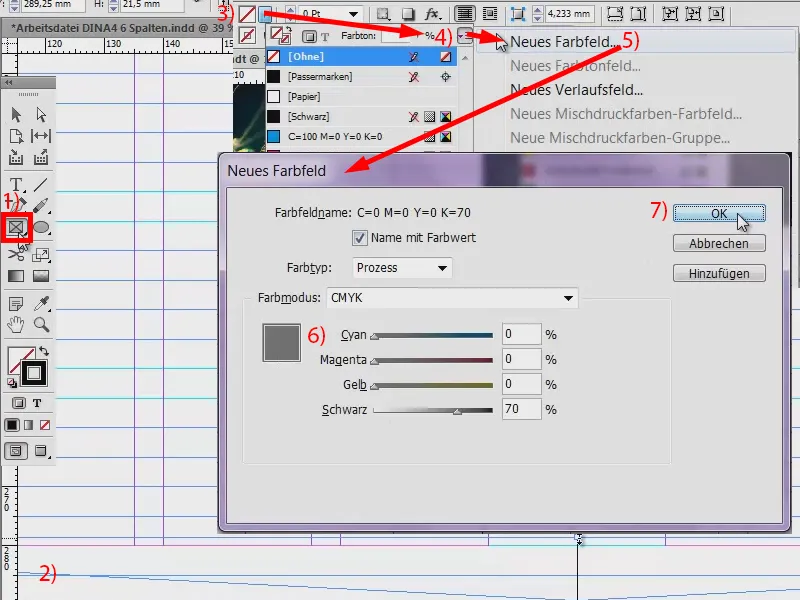Open the fx effects menu
Screen dimensions: 800x600
coord(433,14)
